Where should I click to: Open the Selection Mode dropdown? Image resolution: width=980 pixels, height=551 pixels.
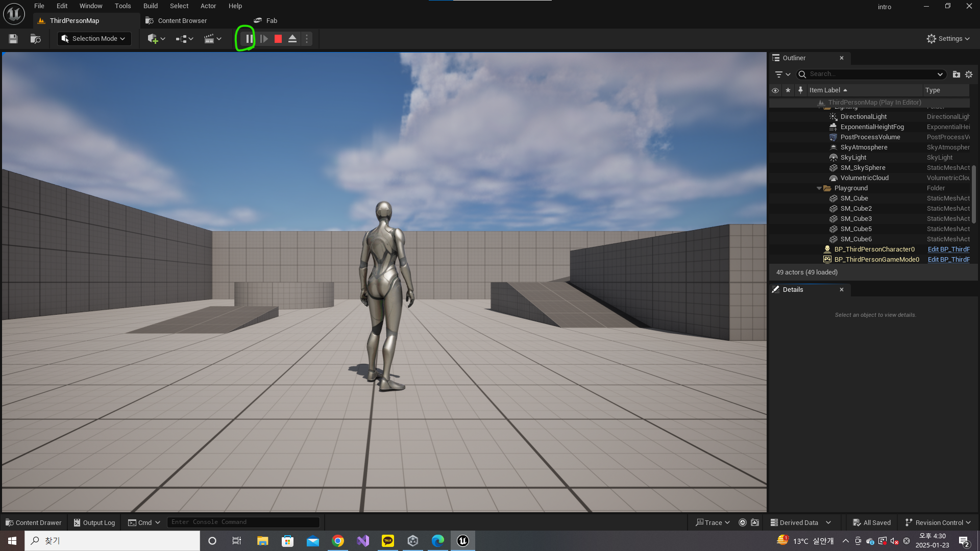click(x=94, y=39)
